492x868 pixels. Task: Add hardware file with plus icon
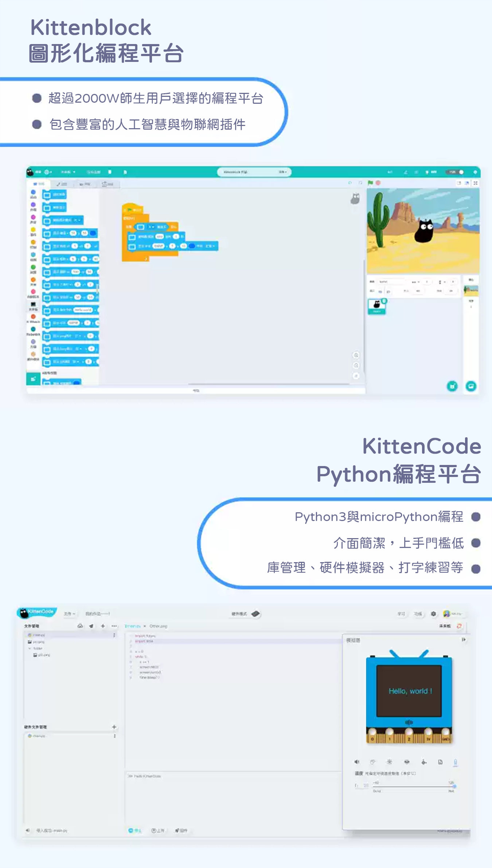tap(114, 727)
